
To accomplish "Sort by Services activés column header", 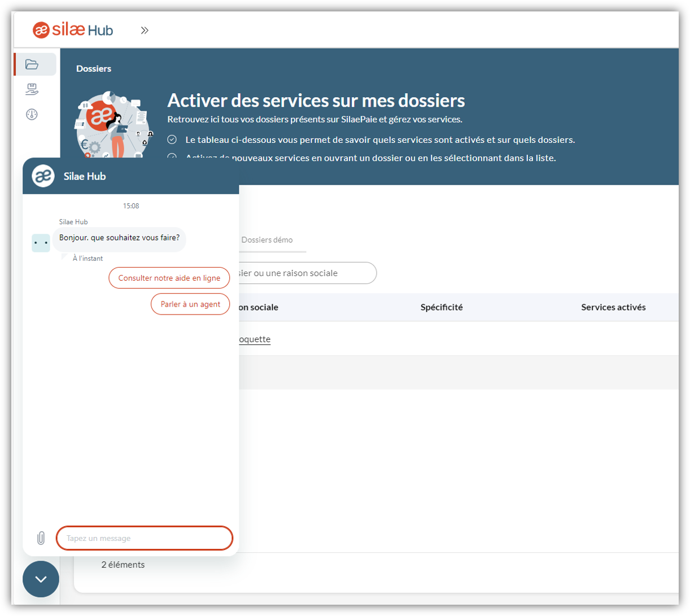I will coord(613,307).
